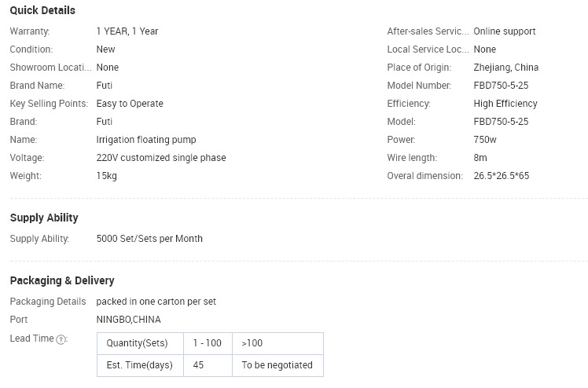Click the Packaging & Delivery heading
This screenshot has height=388, width=588.
[62, 280]
